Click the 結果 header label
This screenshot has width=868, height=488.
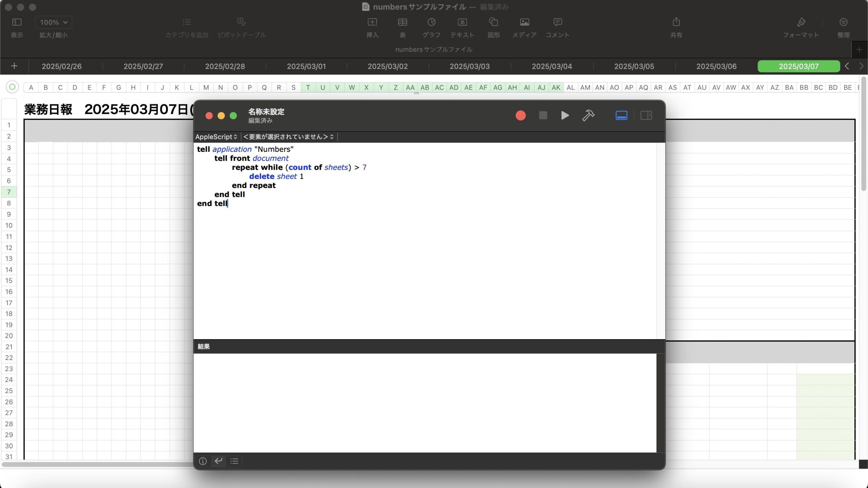pyautogui.click(x=203, y=346)
